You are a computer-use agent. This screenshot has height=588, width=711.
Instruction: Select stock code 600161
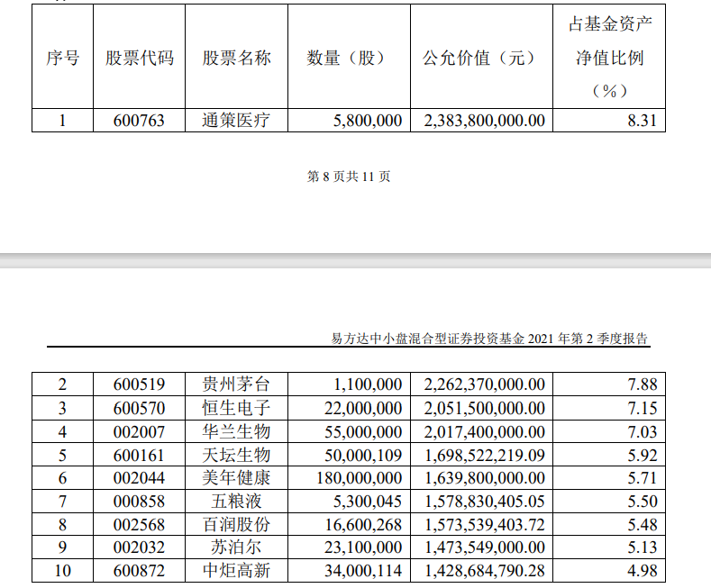point(139,456)
